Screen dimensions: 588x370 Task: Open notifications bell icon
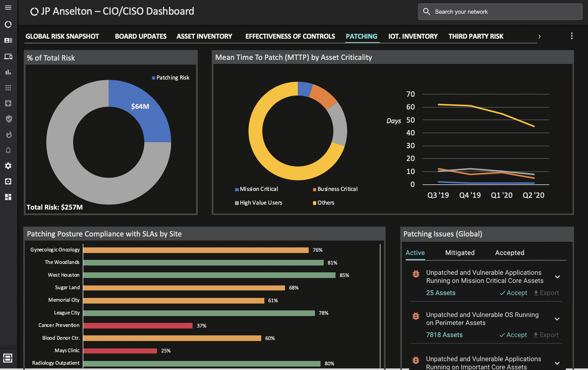click(8, 150)
